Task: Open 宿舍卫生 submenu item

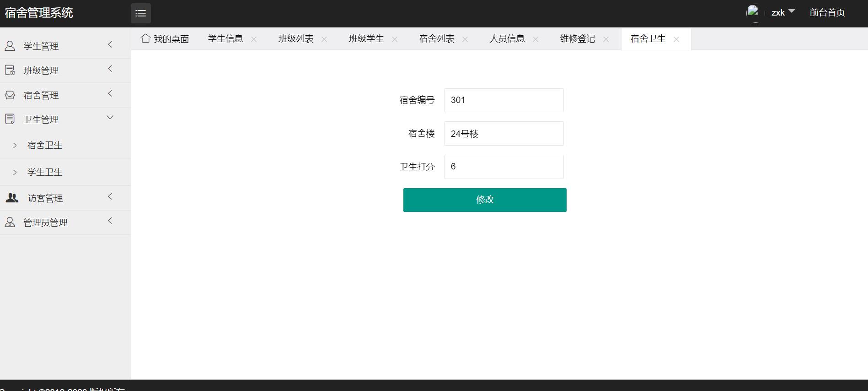Action: 65,145
